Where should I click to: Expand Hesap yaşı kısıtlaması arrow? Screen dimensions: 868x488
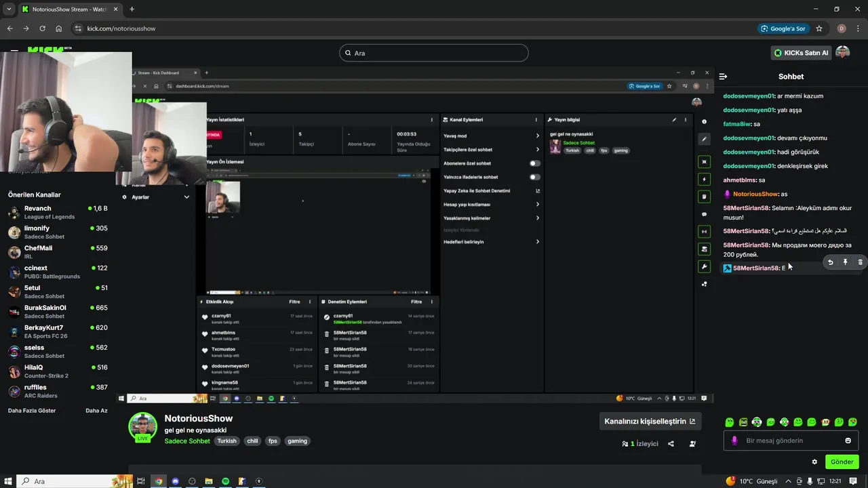click(537, 204)
